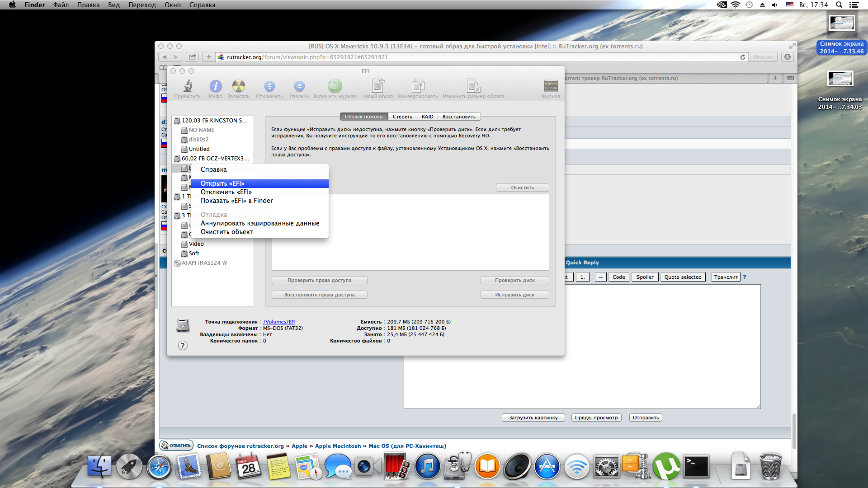Click the Извлечь eject toolbar icon
Image resolution: width=868 pixels, height=488 pixels.
click(x=299, y=86)
